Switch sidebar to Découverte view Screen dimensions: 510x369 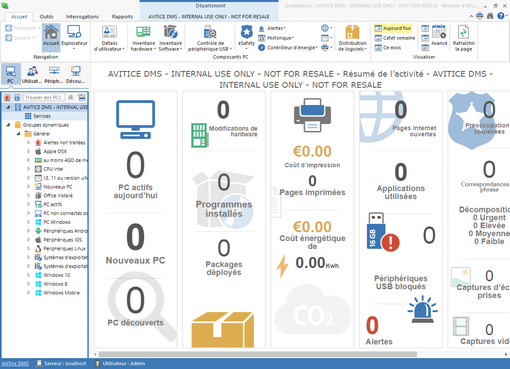coord(75,74)
